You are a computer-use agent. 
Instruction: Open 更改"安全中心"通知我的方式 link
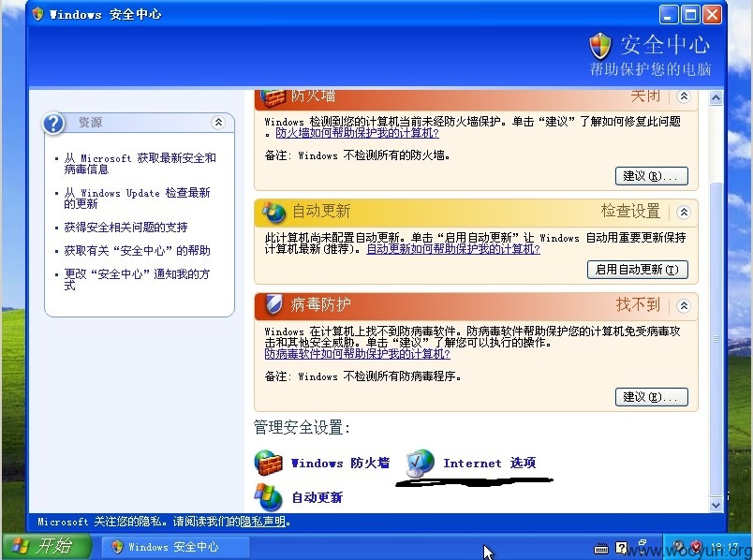pyautogui.click(x=137, y=279)
